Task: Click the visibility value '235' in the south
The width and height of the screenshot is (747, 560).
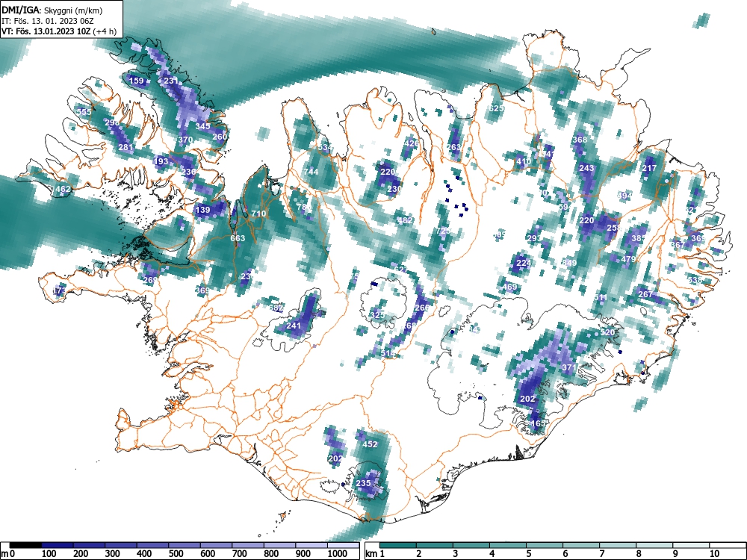Action: click(x=364, y=483)
